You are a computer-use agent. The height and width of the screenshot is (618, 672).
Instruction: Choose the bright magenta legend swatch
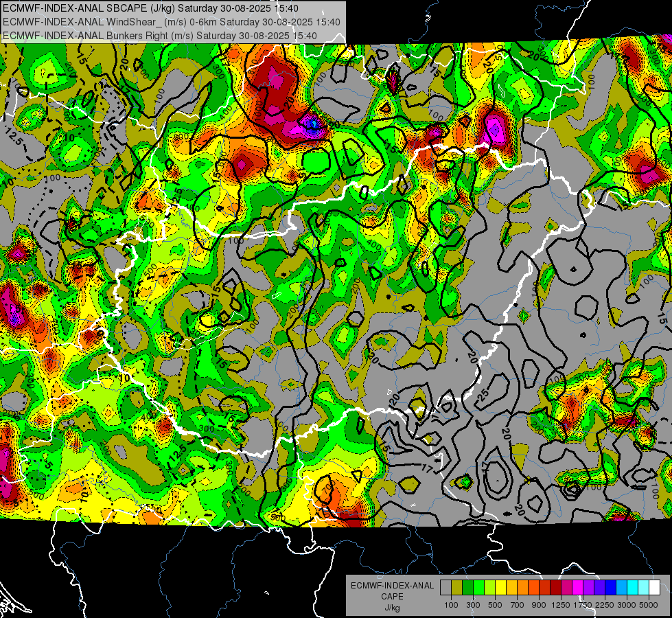[578, 588]
